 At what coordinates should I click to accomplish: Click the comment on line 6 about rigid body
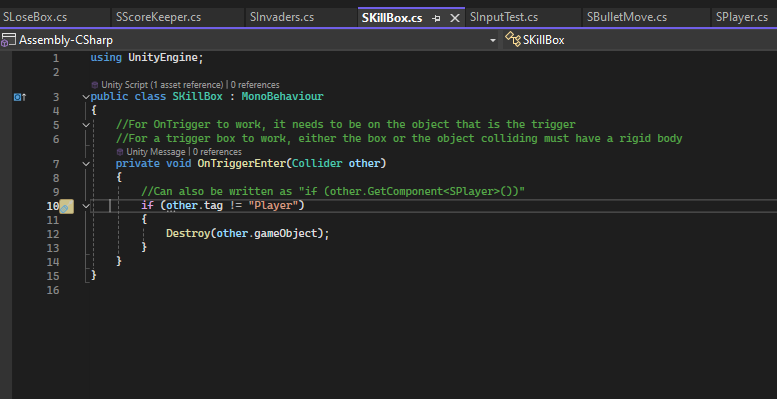click(399, 138)
